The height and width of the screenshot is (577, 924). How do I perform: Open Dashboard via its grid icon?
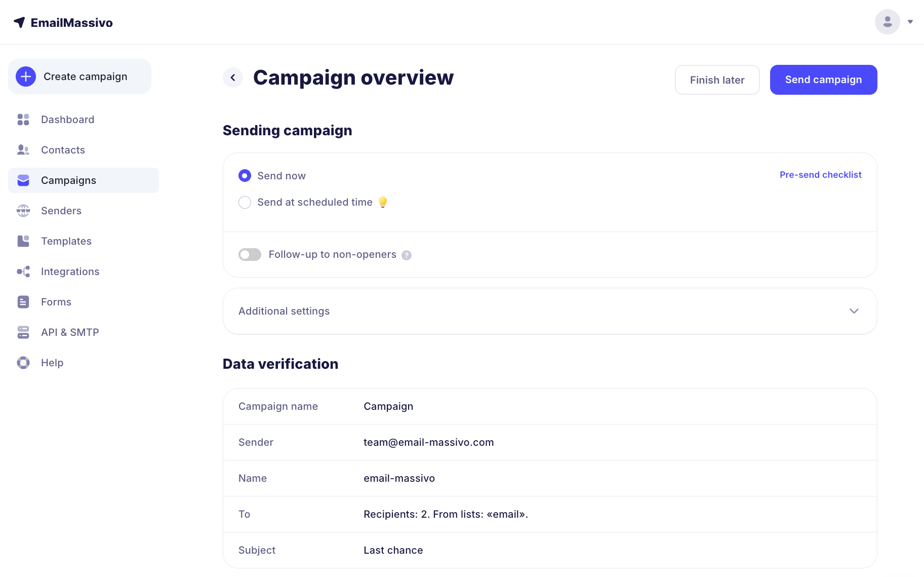23,120
